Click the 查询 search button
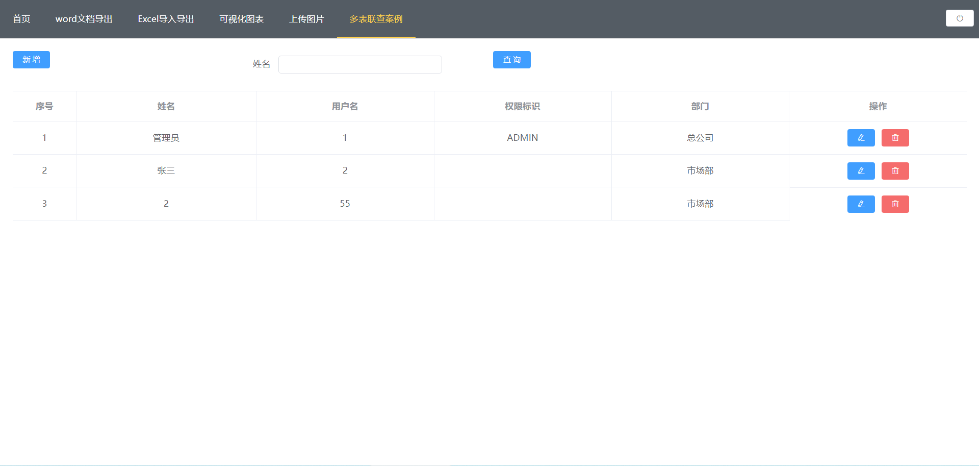The width and height of the screenshot is (980, 466). 511,60
